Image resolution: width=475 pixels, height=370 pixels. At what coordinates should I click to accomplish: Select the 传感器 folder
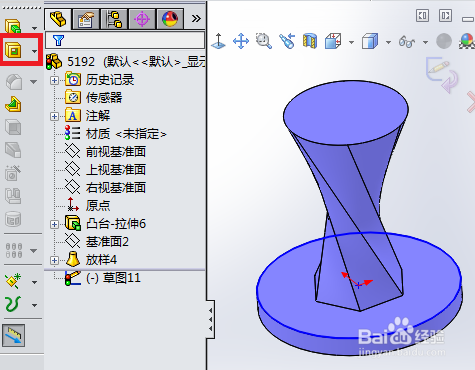pos(94,98)
